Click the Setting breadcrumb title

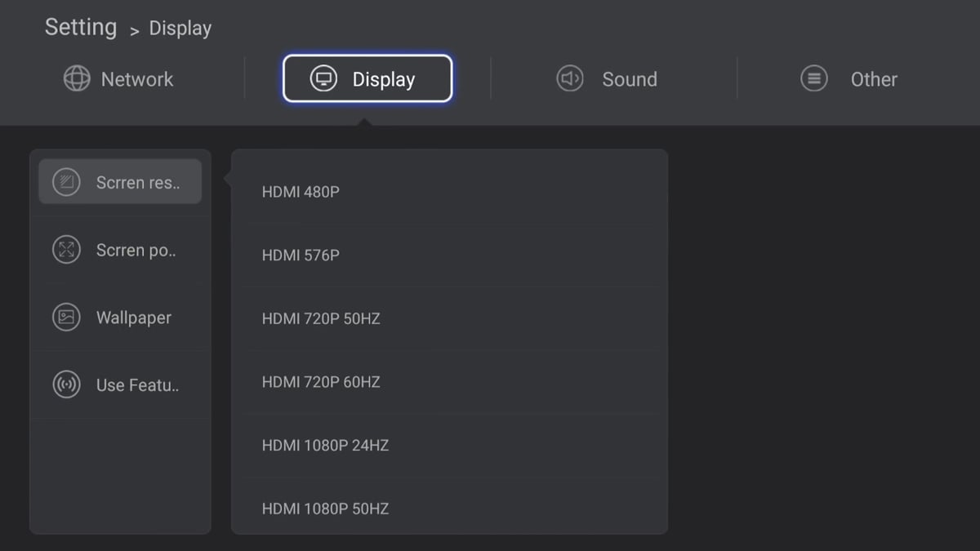point(81,27)
